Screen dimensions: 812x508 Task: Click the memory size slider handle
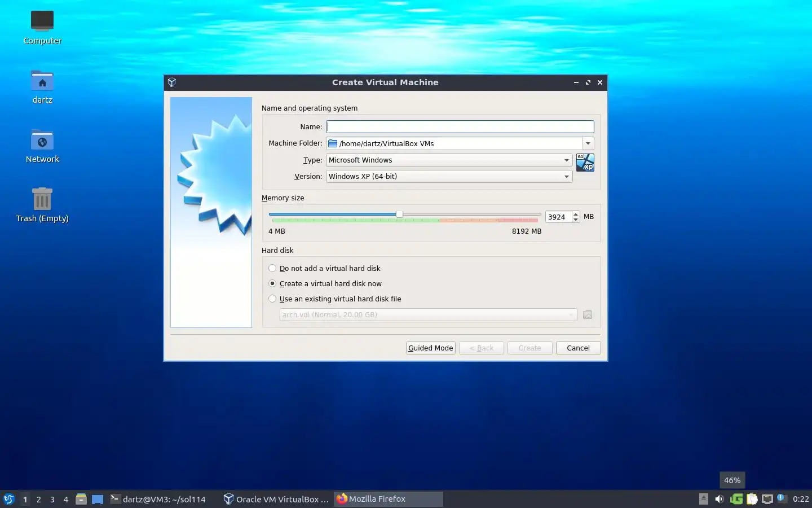(x=399, y=214)
